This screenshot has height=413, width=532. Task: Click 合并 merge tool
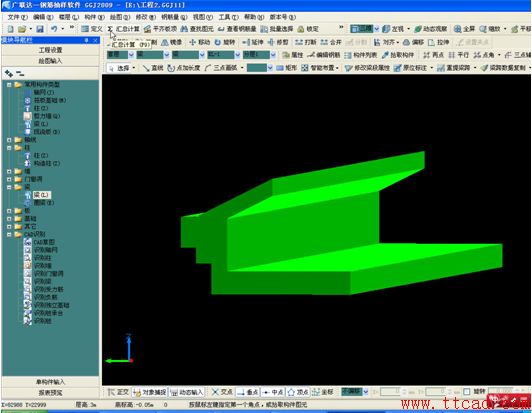[331, 42]
